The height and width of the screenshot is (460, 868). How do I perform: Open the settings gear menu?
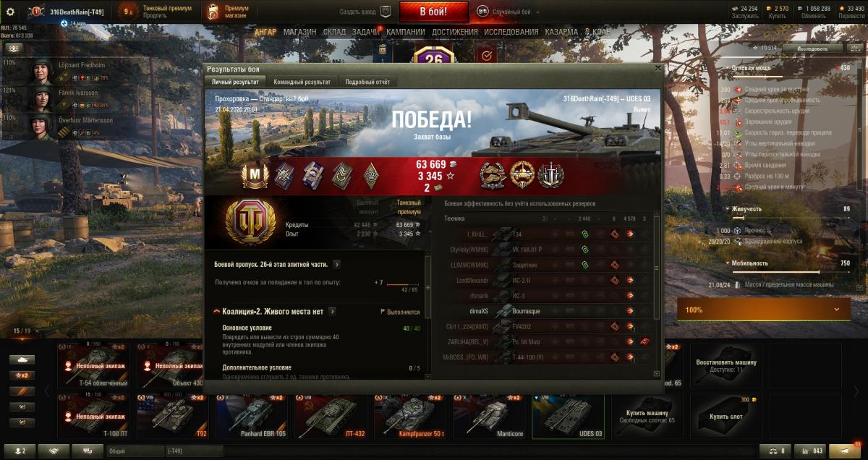tap(10, 11)
